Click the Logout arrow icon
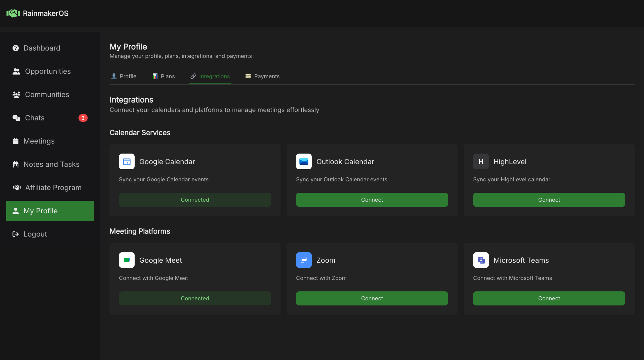The width and height of the screenshot is (644, 360). coord(16,234)
